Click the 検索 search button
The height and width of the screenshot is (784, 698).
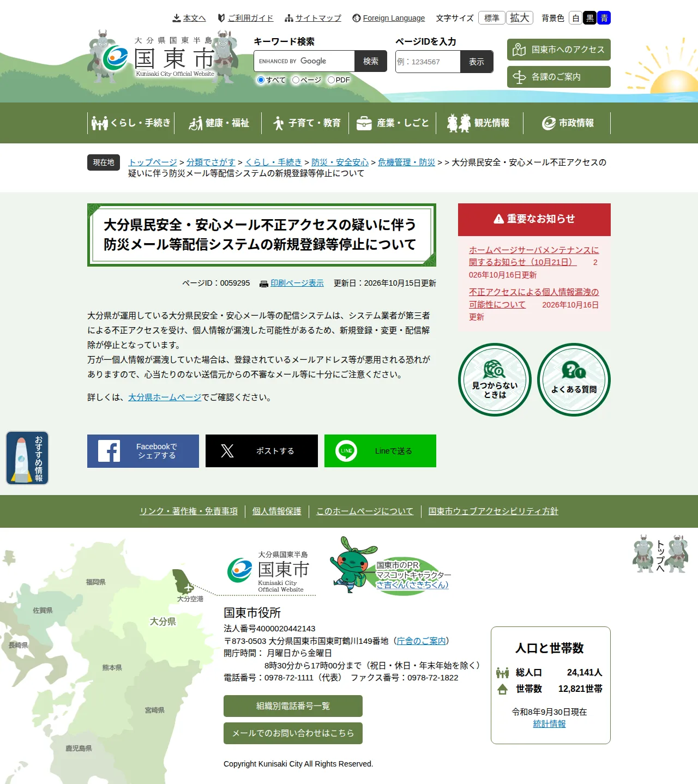click(x=371, y=62)
